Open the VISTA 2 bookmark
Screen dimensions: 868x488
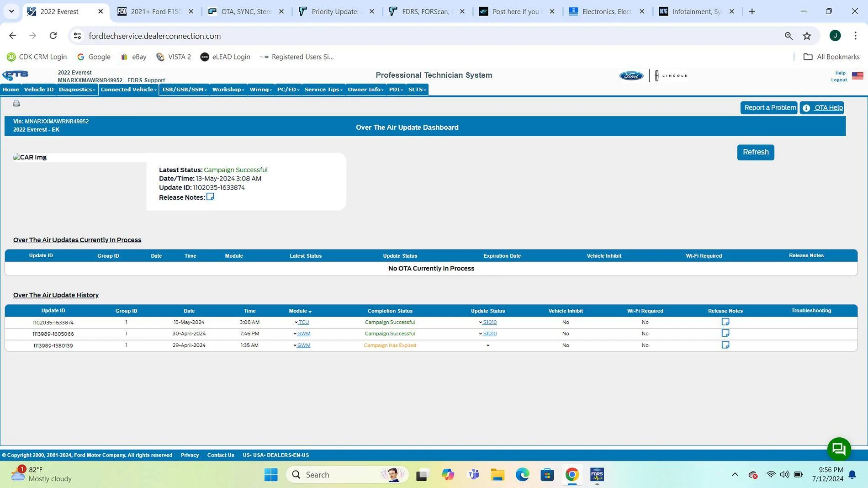pos(174,57)
